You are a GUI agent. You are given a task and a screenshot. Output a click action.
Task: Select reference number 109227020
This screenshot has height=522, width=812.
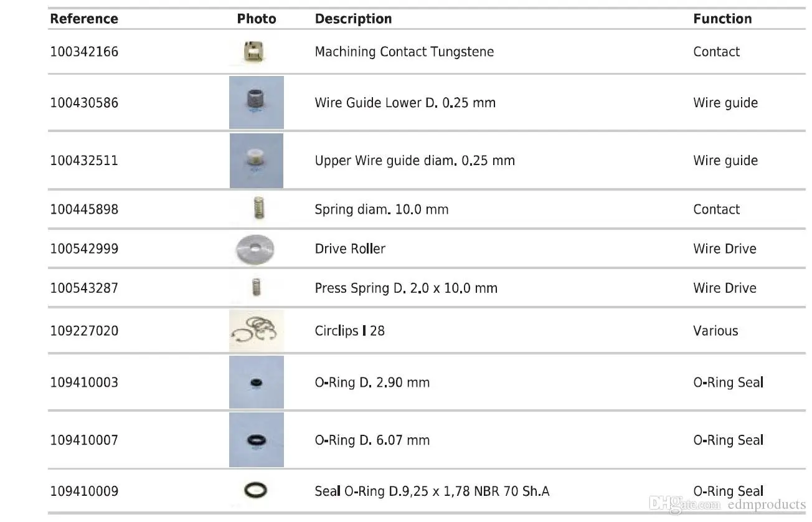(x=84, y=331)
